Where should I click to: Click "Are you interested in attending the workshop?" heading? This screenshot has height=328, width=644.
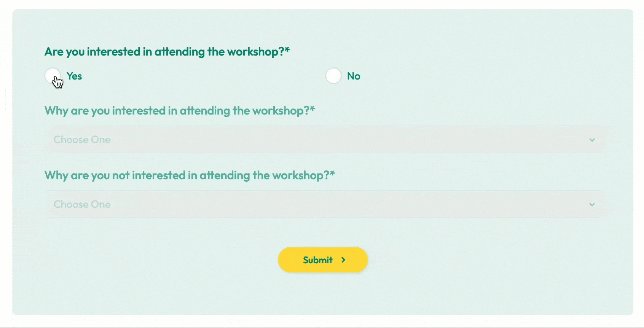tap(164, 52)
